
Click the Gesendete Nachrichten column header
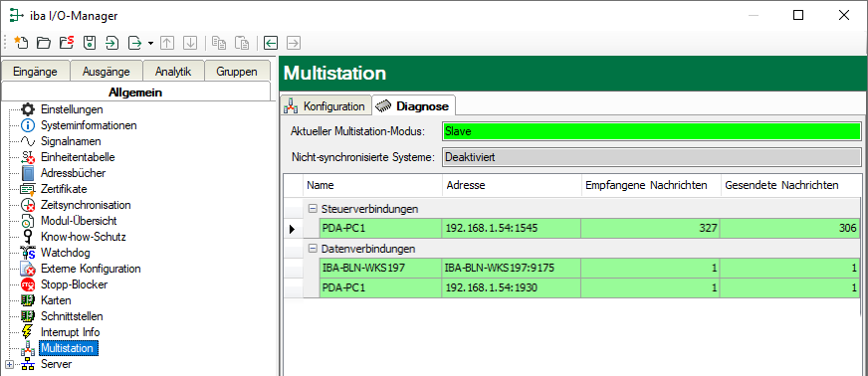790,185
